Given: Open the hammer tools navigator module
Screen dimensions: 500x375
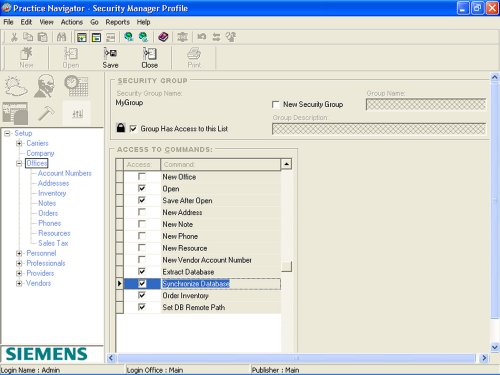Looking at the screenshot, I should coord(46,114).
